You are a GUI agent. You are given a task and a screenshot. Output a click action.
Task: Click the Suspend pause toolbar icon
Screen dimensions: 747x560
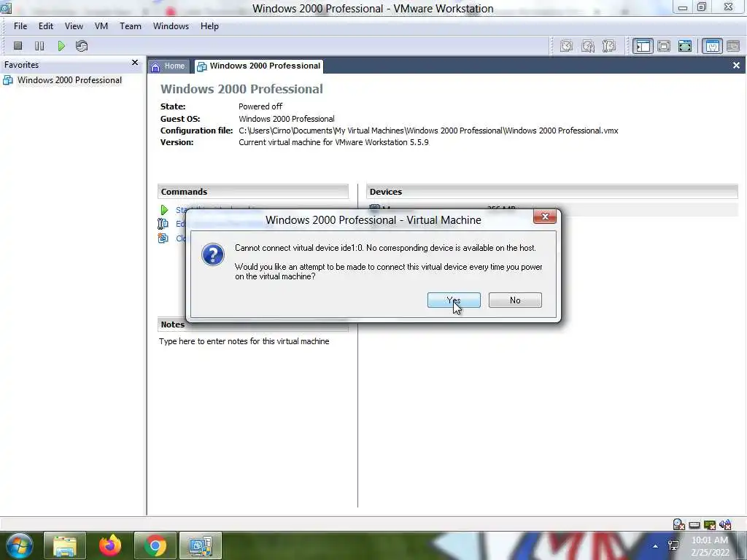pyautogui.click(x=39, y=46)
